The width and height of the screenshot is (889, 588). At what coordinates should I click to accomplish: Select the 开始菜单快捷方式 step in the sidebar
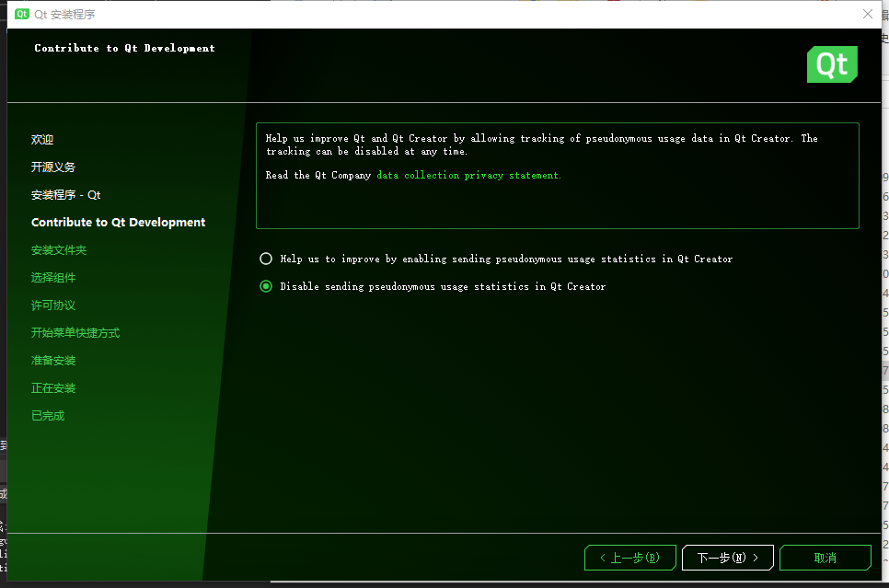tap(75, 333)
